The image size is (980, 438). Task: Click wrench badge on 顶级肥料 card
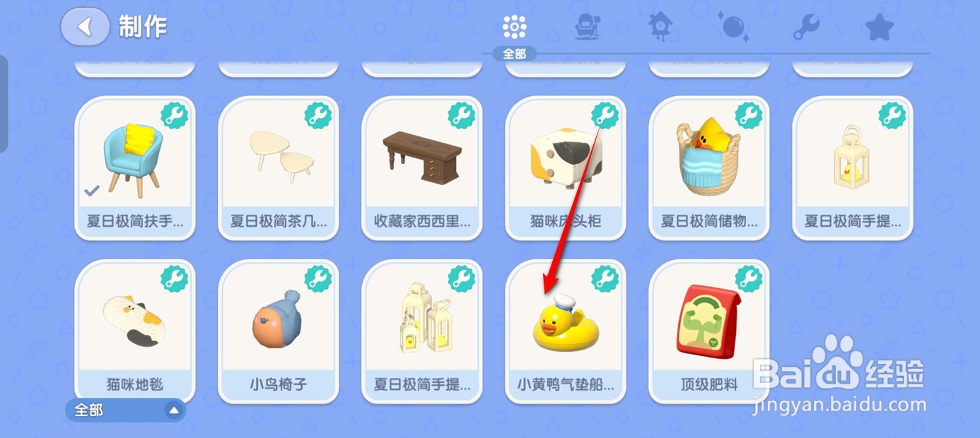[748, 278]
